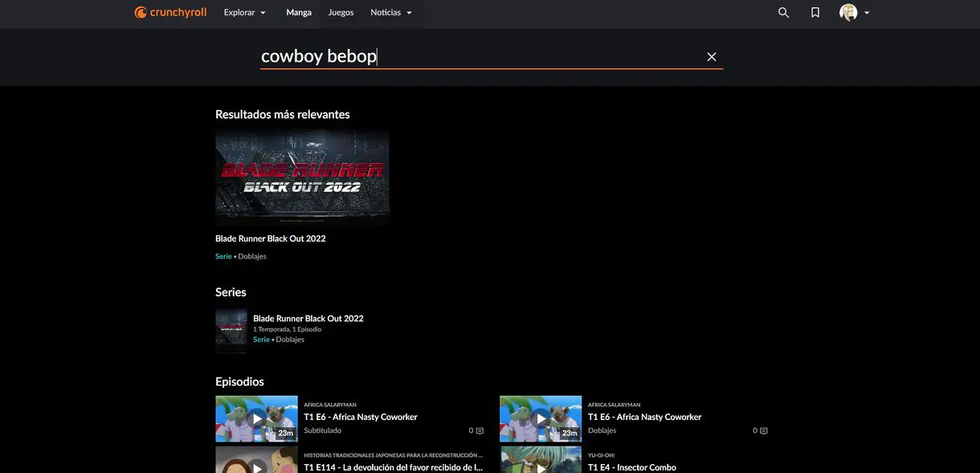Open the T1 E114 La devolución del favor episode
The image size is (980, 473).
click(393, 467)
